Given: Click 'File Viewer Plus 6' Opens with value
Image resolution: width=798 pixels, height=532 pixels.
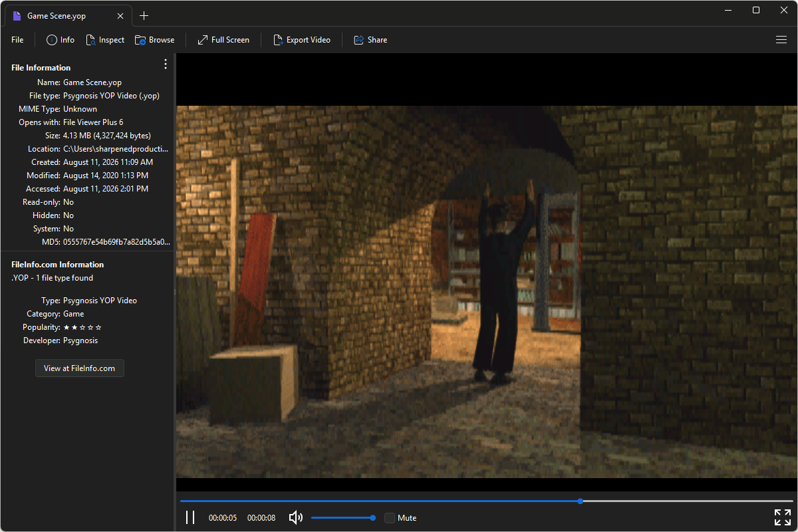Looking at the screenshot, I should pos(93,122).
